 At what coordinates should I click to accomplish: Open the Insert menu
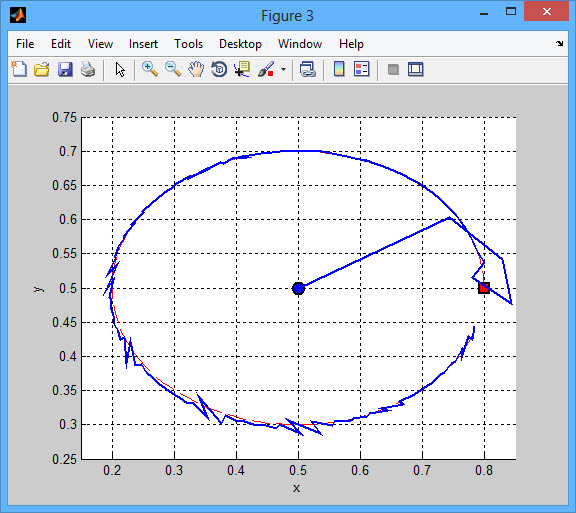pos(143,44)
